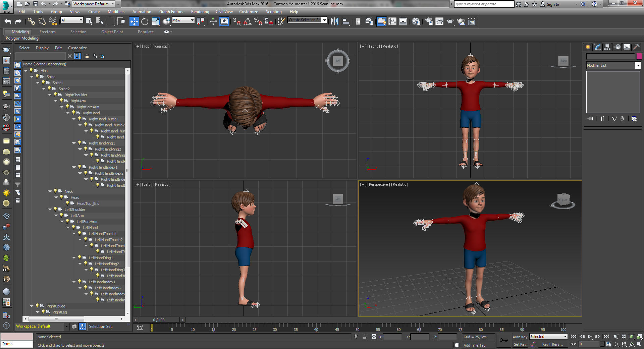Open Rendered Frame Window icon

pos(439,22)
